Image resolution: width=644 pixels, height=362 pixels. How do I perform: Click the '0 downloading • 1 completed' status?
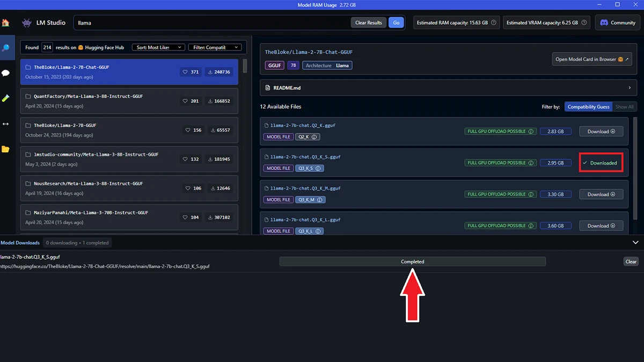[x=77, y=243]
